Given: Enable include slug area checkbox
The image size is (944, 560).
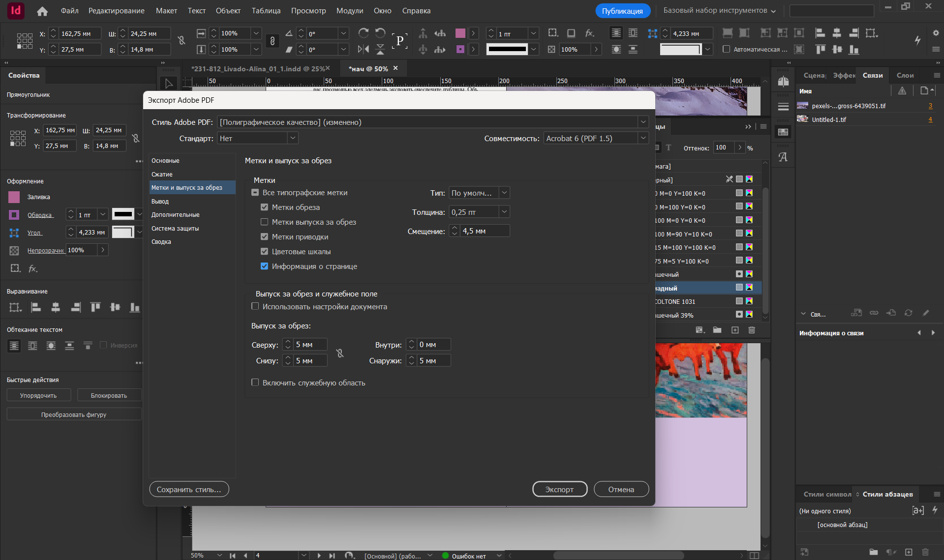Looking at the screenshot, I should pos(255,383).
